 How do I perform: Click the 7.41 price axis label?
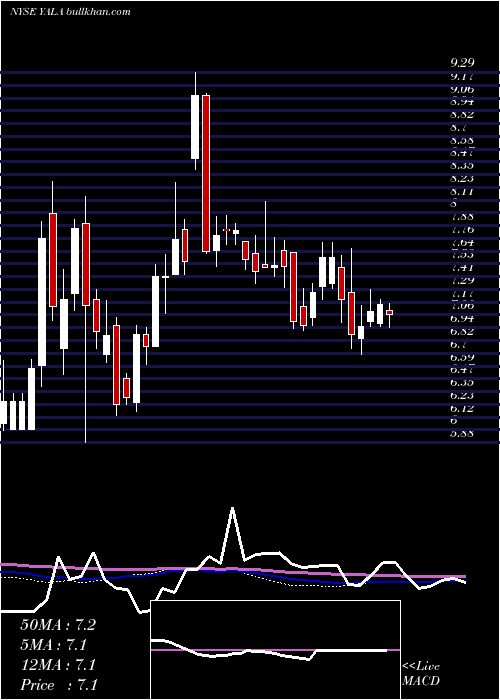coord(462,268)
